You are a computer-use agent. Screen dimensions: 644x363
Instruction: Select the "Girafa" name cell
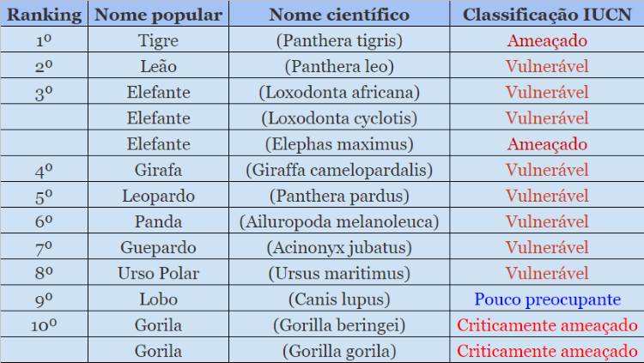tap(158, 170)
